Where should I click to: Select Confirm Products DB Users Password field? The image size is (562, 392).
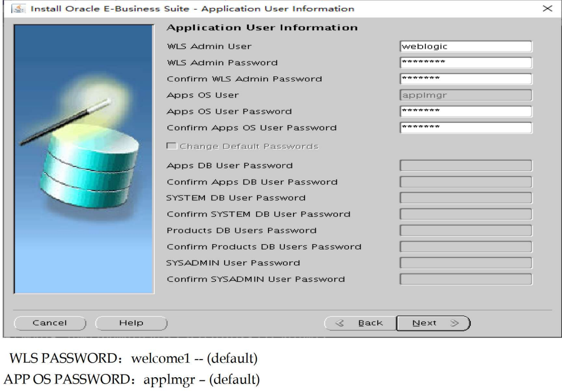pos(466,247)
